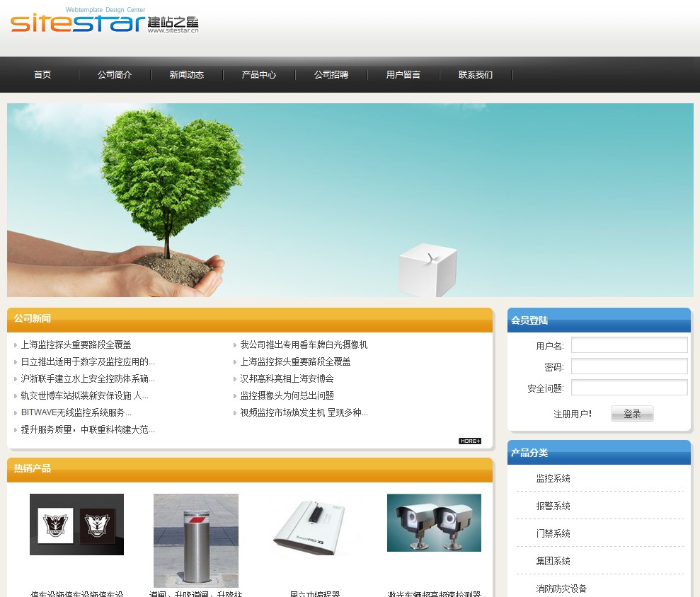This screenshot has height=597, width=700.
Task: Open news link 汉邦高科亮相上海安博会
Action: tap(287, 379)
